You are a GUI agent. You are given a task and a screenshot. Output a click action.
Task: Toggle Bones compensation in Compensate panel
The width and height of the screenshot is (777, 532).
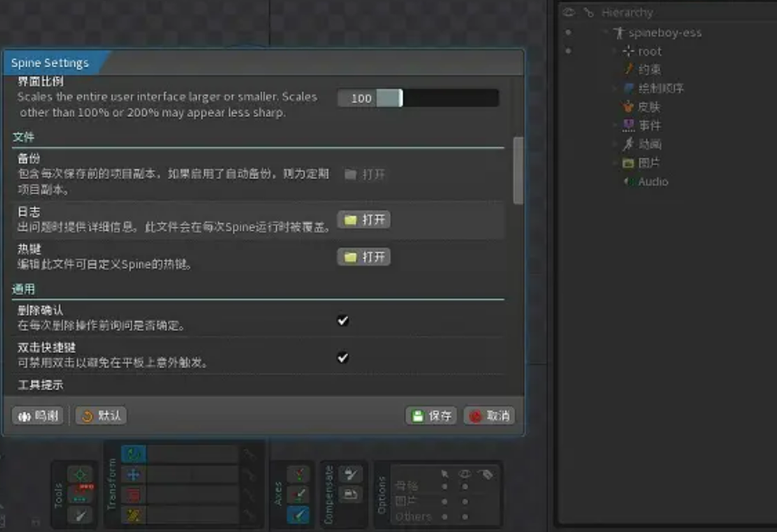pyautogui.click(x=350, y=475)
